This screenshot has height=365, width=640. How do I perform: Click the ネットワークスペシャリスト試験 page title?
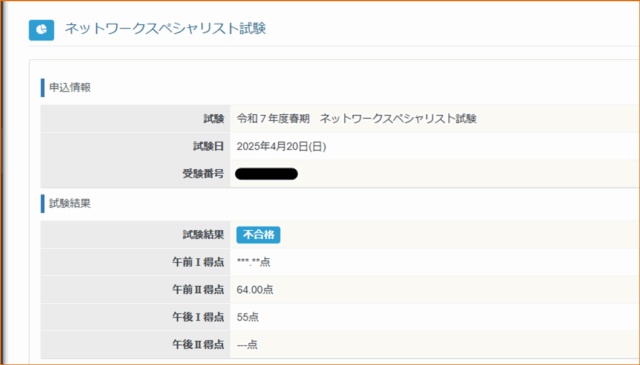(x=165, y=29)
